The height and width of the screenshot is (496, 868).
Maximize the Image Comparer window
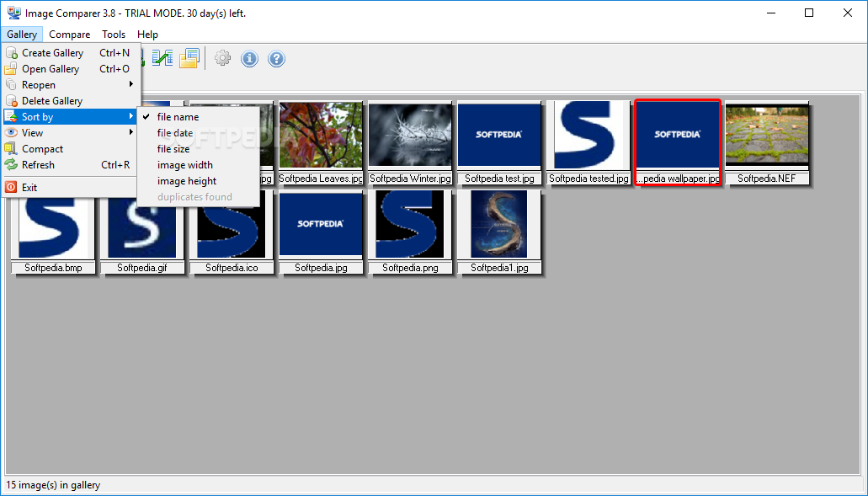click(809, 13)
